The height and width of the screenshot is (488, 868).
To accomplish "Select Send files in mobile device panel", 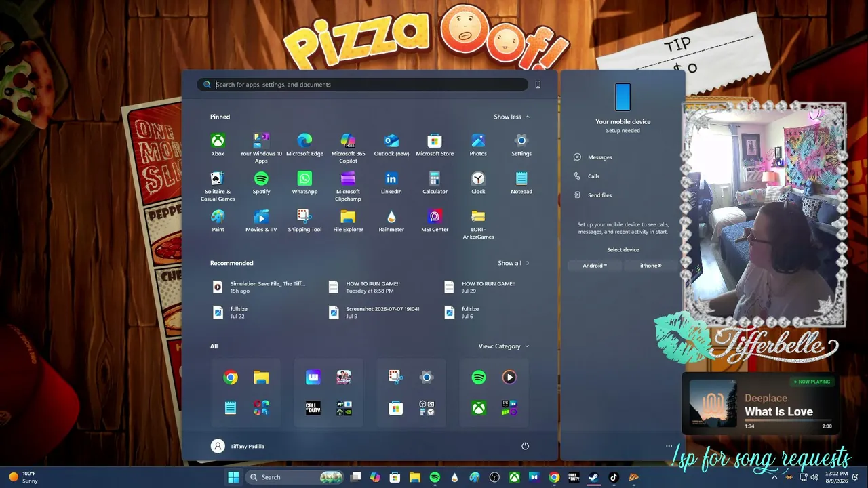I will 593,195.
